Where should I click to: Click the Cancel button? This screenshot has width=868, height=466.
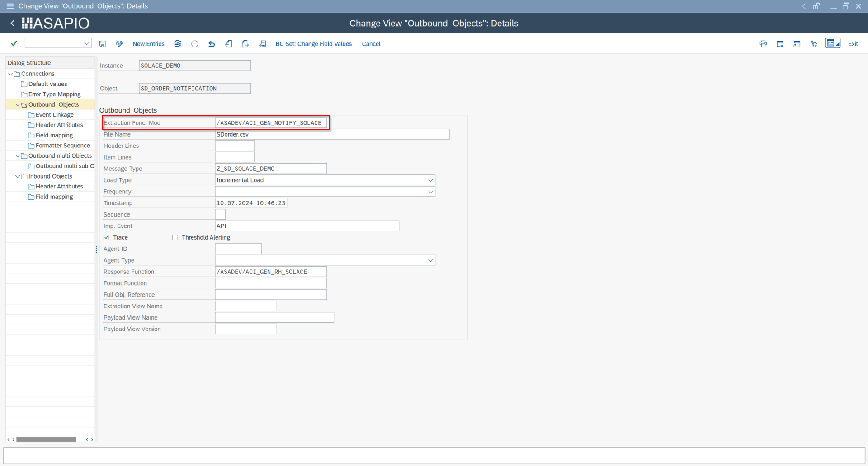coord(371,44)
